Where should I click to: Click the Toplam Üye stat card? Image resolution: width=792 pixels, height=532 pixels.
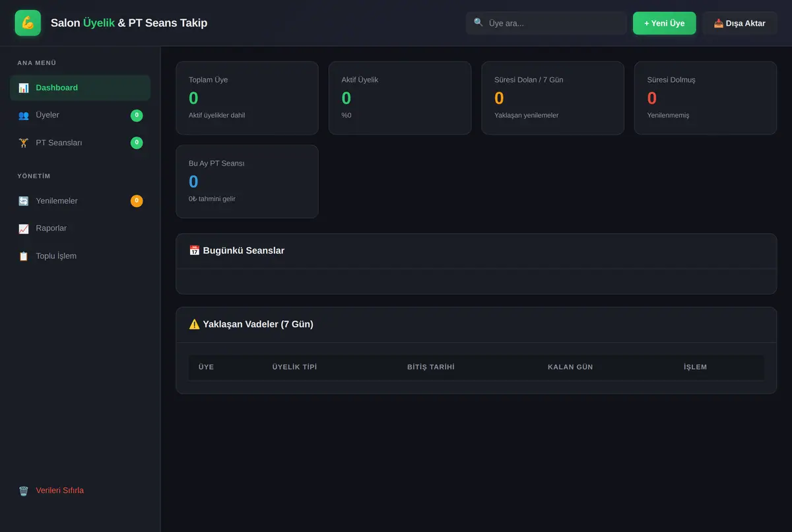point(247,98)
